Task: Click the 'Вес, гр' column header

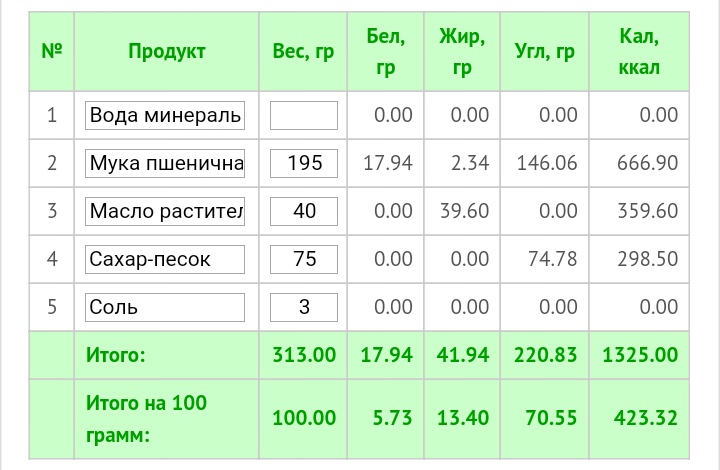Action: (303, 52)
